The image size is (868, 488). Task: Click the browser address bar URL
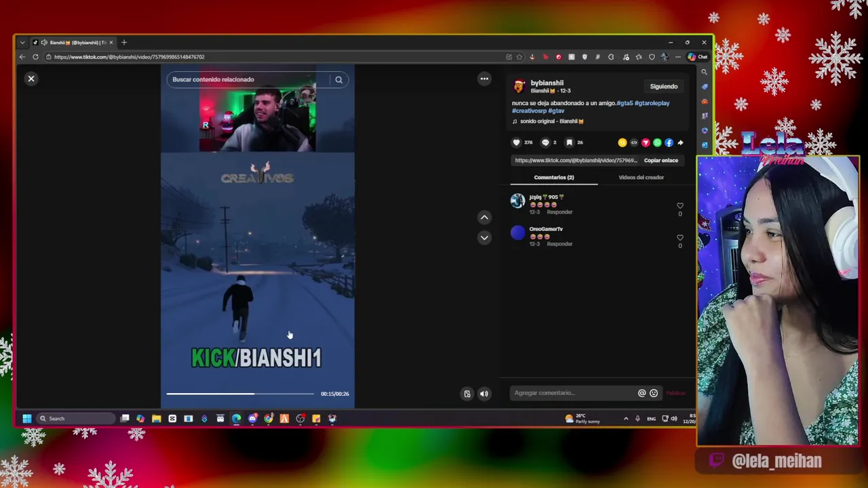[x=129, y=57]
